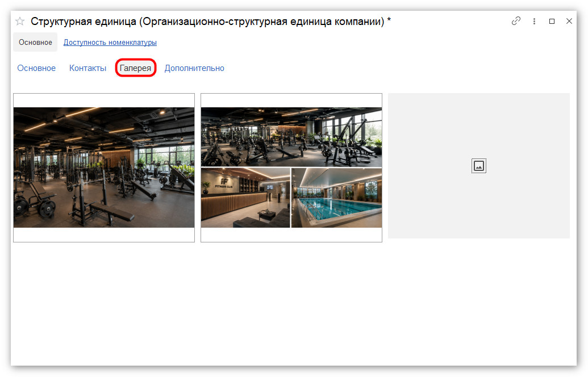Go to the Дополнительно tab
588x377 pixels.
click(194, 68)
